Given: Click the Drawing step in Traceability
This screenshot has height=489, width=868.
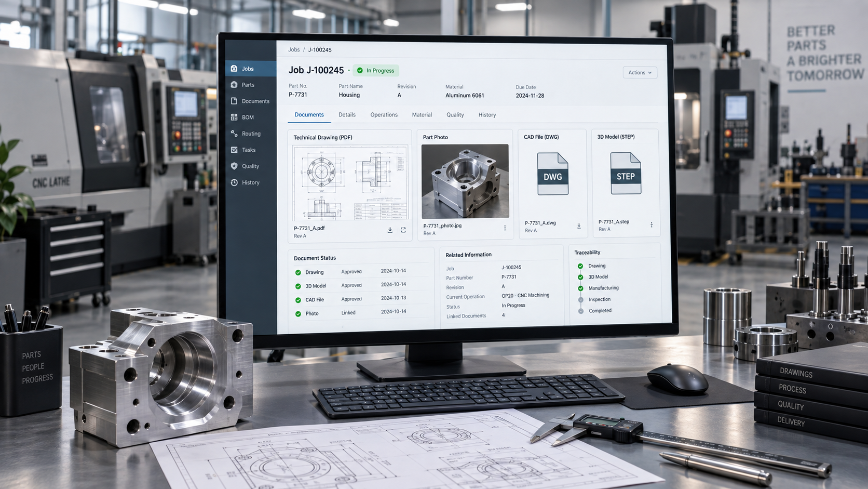Looking at the screenshot, I should click(592, 266).
